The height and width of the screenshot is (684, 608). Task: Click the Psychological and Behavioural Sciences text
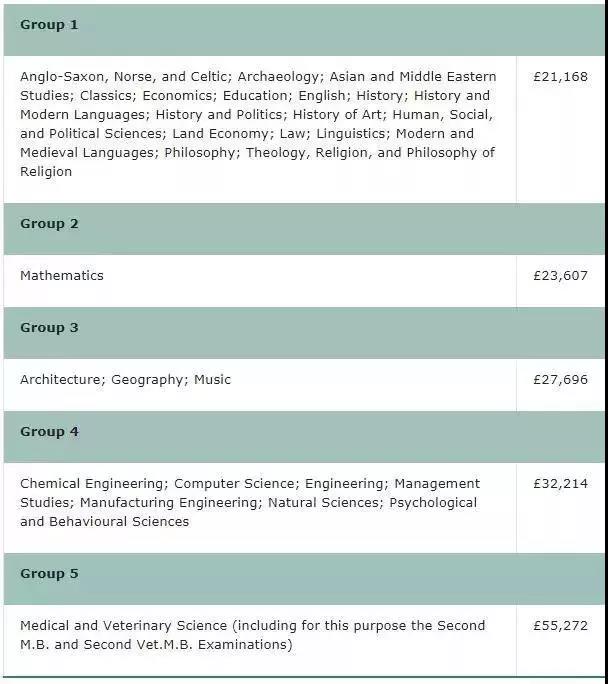(x=249, y=512)
